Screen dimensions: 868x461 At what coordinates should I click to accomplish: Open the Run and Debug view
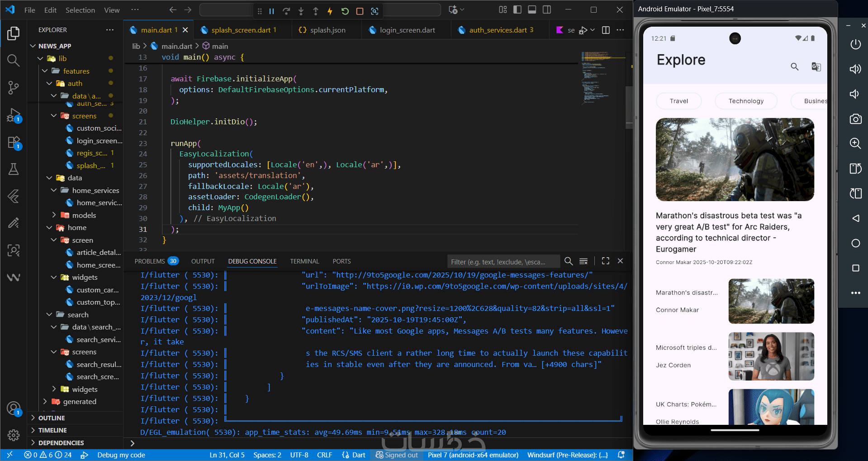coord(14,115)
